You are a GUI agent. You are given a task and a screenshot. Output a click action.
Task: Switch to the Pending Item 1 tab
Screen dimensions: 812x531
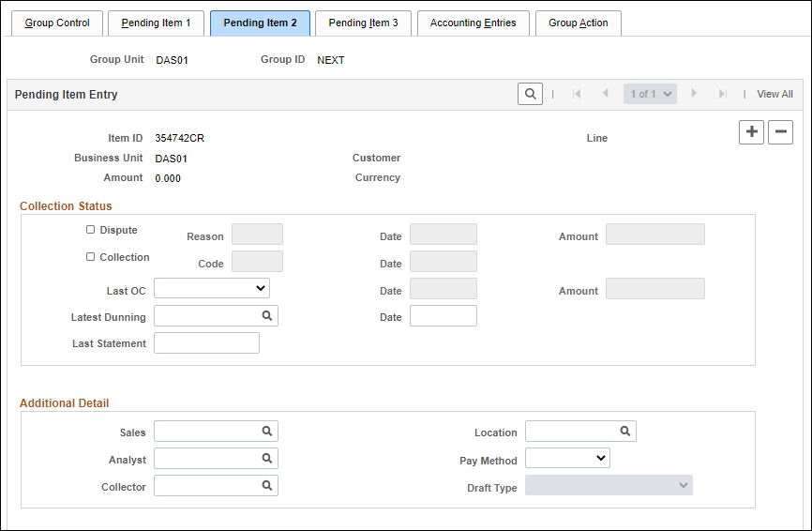click(x=156, y=23)
